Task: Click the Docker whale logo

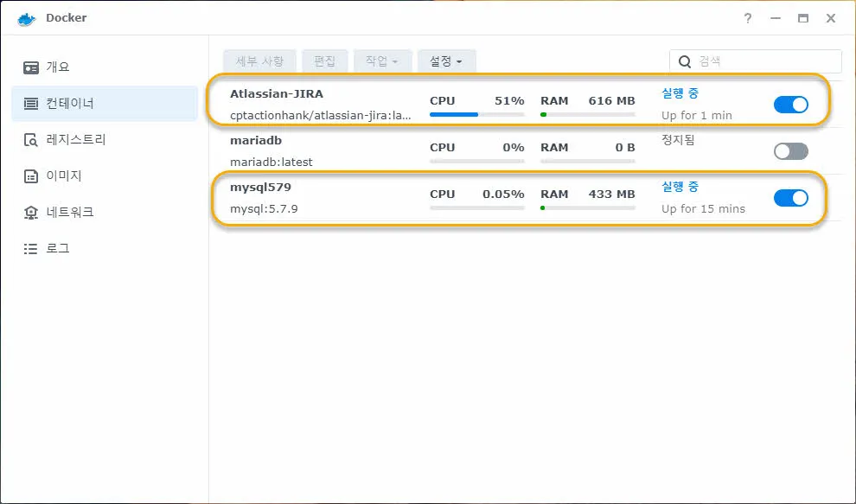Action: pos(24,17)
